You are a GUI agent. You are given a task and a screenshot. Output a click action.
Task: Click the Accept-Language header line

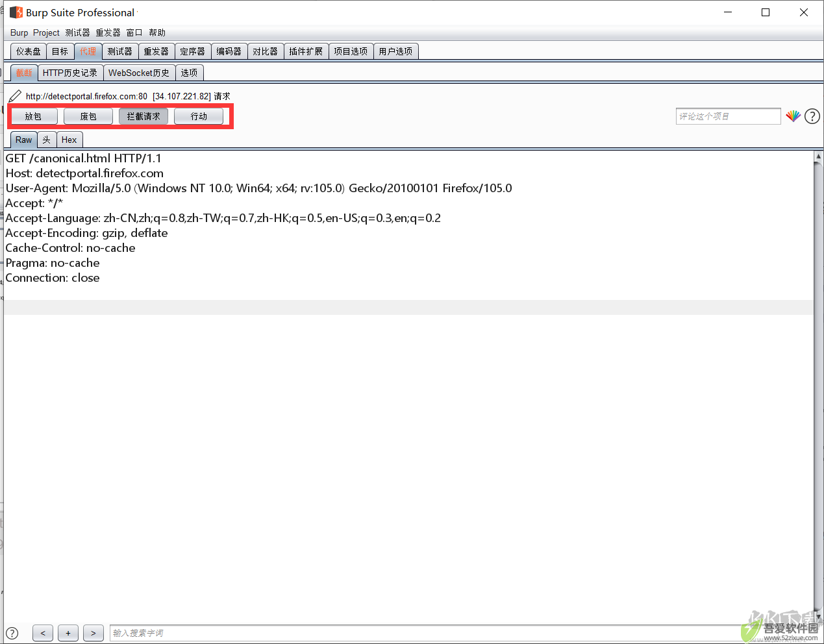pyautogui.click(x=223, y=218)
